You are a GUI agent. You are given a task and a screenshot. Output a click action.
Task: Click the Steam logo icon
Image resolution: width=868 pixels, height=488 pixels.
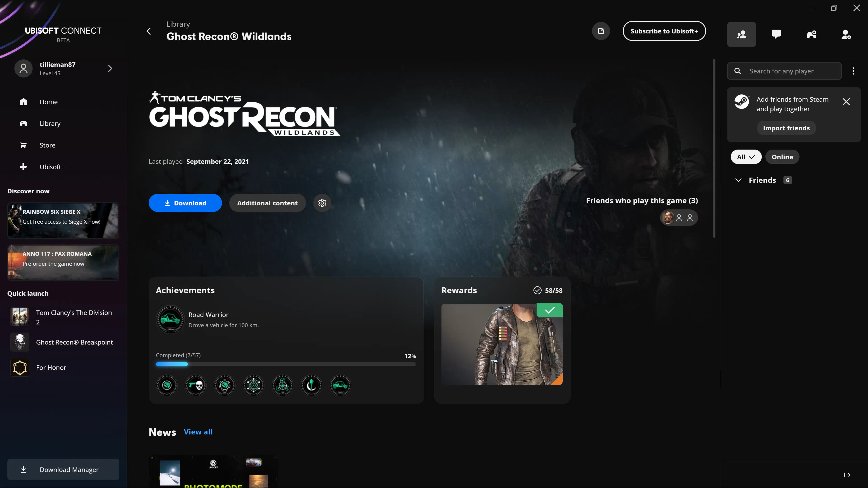742,101
